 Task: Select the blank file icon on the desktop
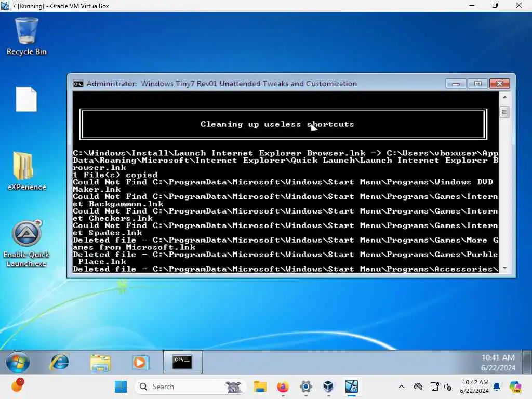click(26, 99)
